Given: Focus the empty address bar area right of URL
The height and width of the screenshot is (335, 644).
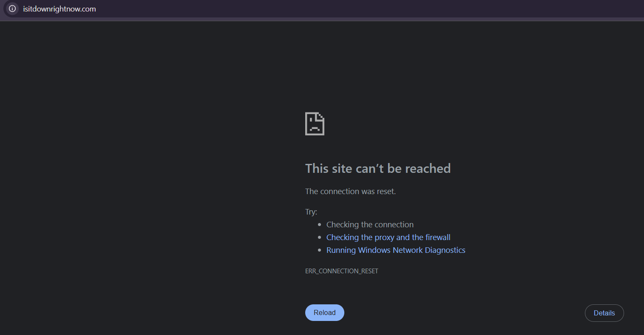Looking at the screenshot, I should 340,9.
